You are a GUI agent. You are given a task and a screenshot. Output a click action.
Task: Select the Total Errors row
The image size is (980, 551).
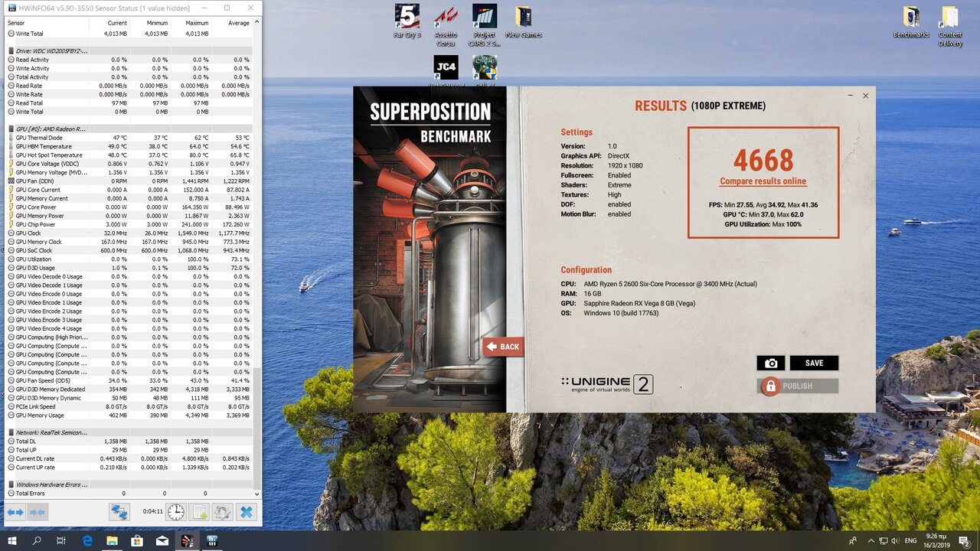pos(129,494)
